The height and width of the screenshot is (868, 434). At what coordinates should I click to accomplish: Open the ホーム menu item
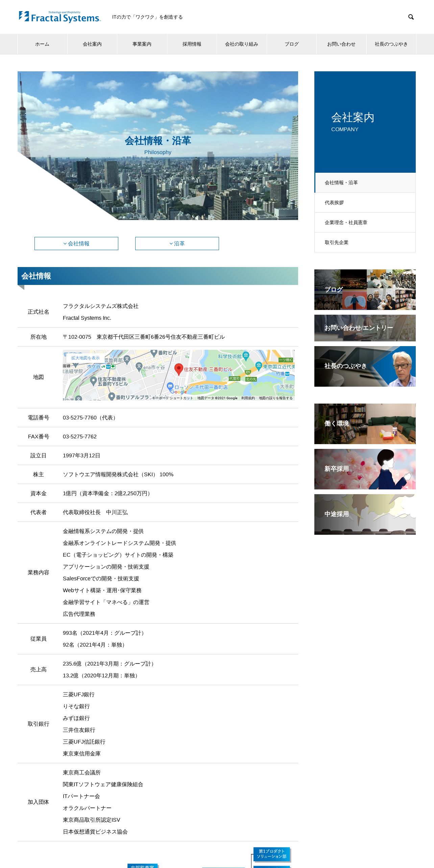click(42, 44)
